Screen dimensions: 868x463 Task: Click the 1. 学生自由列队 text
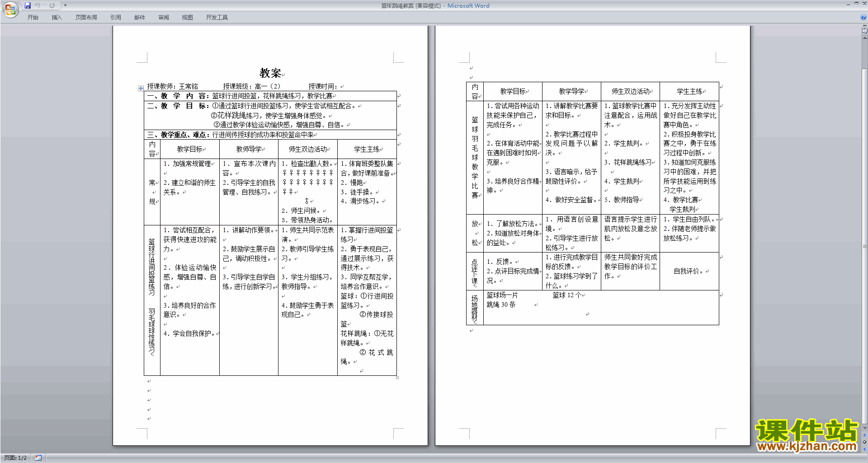pyautogui.click(x=689, y=219)
